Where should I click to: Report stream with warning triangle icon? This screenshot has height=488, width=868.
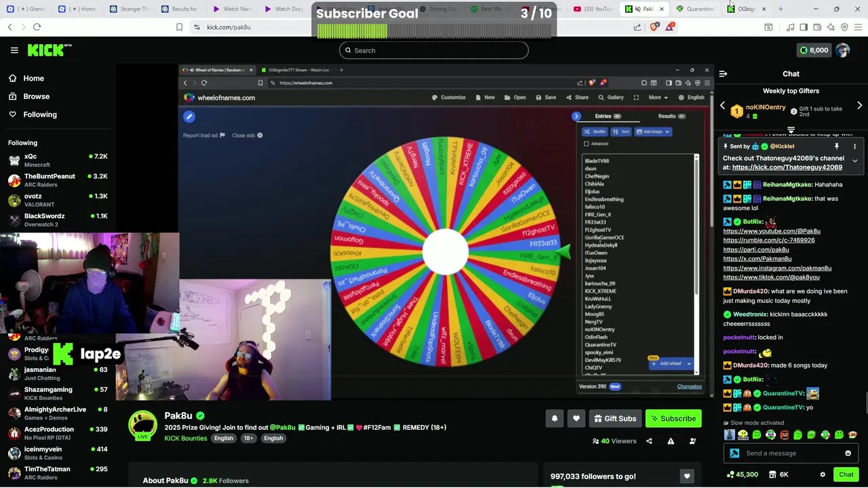pyautogui.click(x=671, y=441)
